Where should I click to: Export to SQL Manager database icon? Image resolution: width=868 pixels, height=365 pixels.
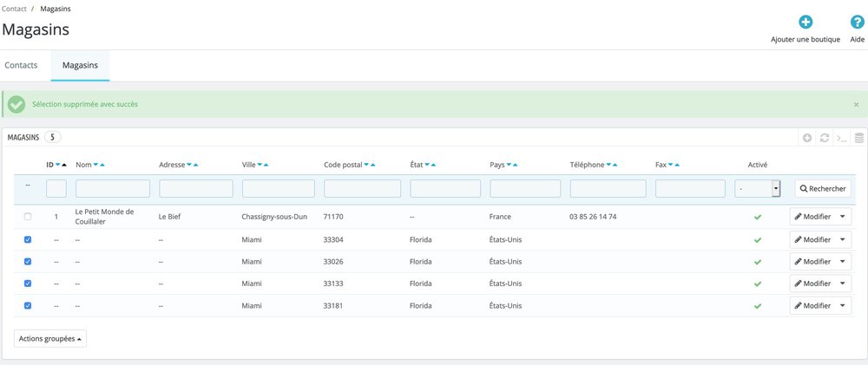coord(859,138)
